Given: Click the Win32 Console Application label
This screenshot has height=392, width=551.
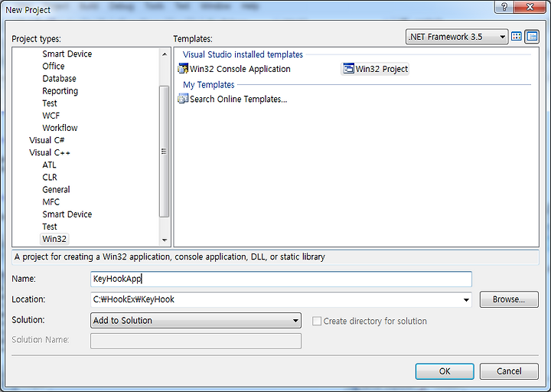Looking at the screenshot, I should tap(240, 69).
